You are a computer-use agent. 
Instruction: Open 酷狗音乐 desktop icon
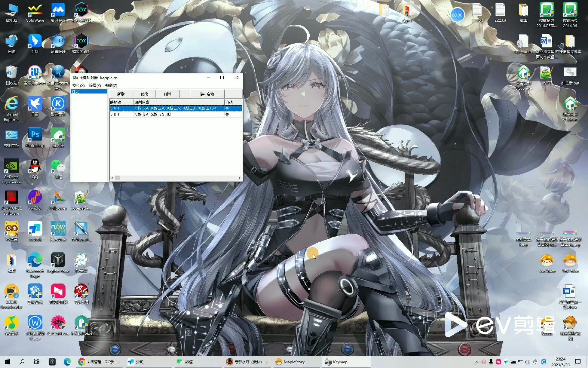(x=58, y=106)
